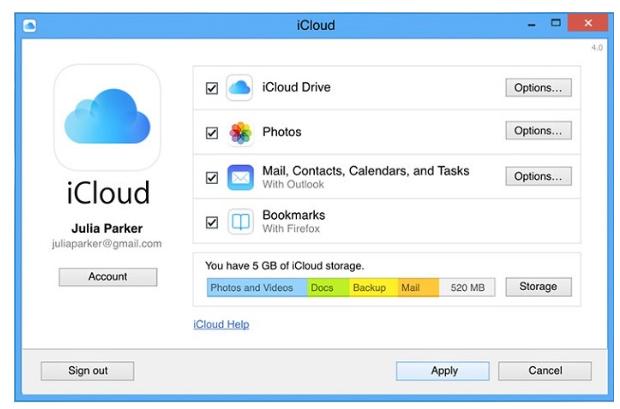Click the Sign out button
The image size is (620, 409).
[87, 371]
